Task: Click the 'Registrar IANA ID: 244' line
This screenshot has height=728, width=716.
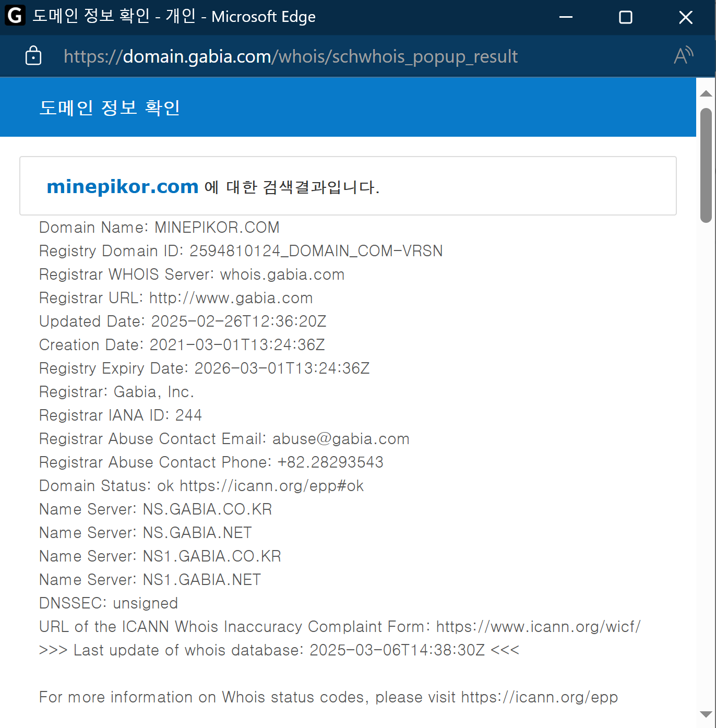Action: point(121,415)
